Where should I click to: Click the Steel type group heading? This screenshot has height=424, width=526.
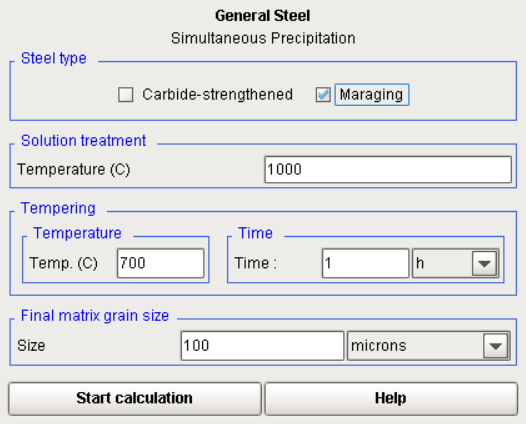[x=54, y=58]
